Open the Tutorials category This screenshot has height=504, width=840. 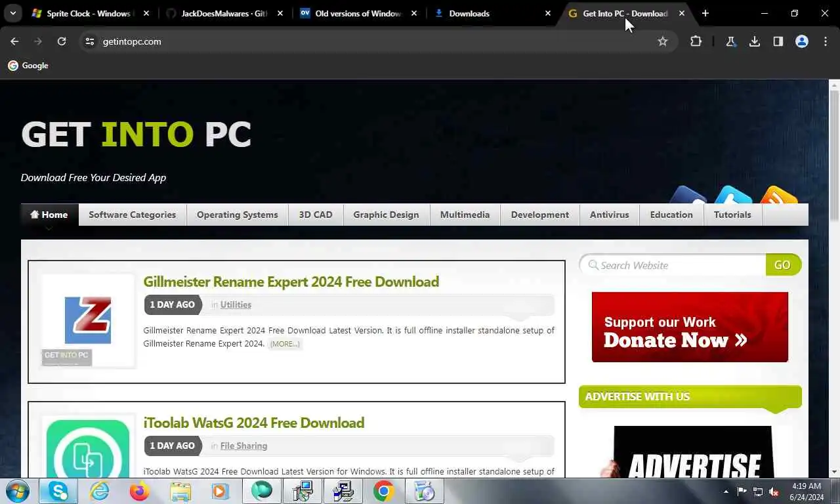732,215
